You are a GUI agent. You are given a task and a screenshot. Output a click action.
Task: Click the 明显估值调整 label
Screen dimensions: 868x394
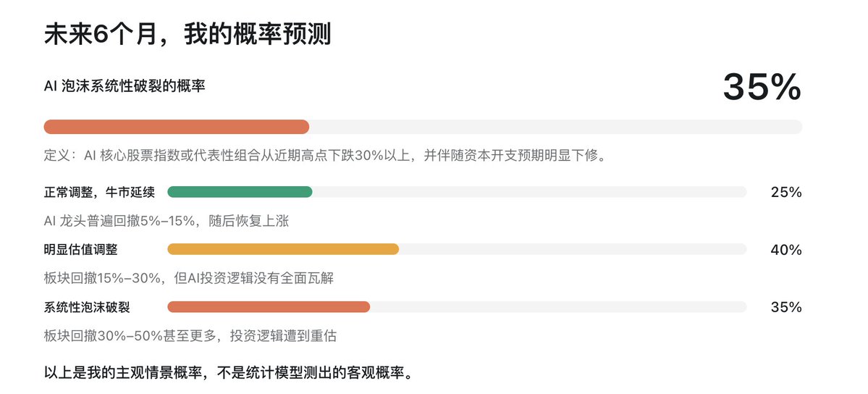click(x=81, y=250)
